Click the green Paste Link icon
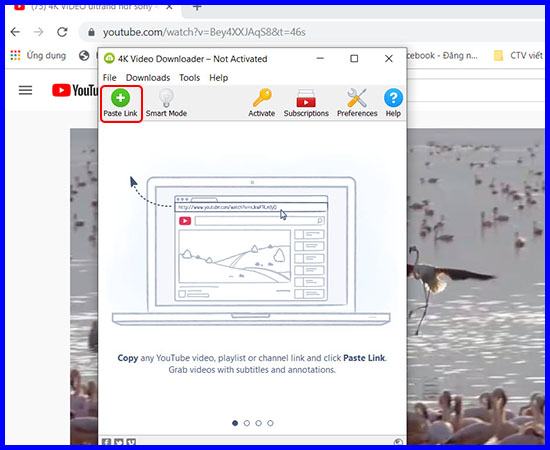The image size is (550, 450). point(120,98)
